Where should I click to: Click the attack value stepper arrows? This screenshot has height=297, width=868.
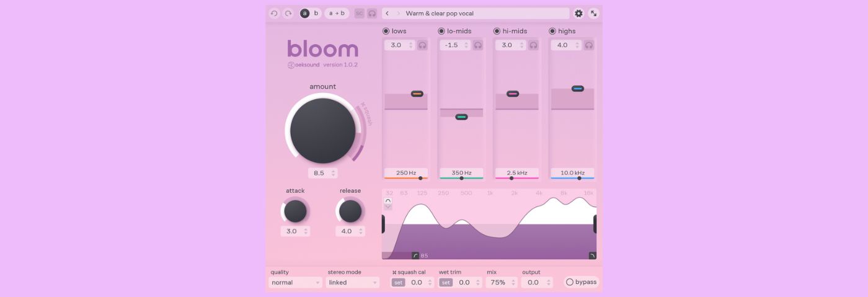306,231
